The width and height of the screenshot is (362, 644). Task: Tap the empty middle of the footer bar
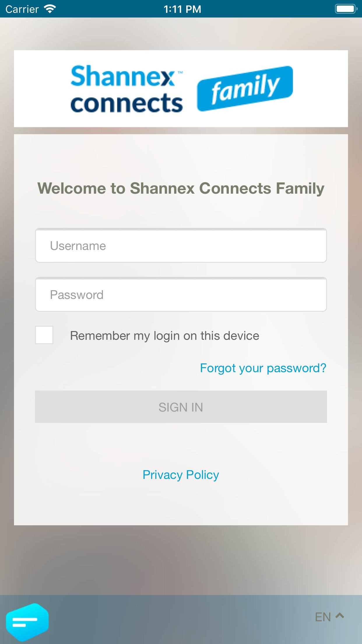181,619
